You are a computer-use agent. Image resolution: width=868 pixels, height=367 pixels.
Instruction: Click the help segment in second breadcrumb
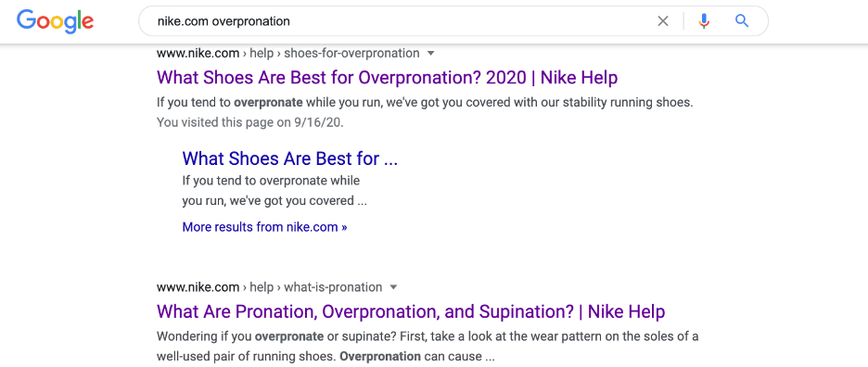click(262, 287)
